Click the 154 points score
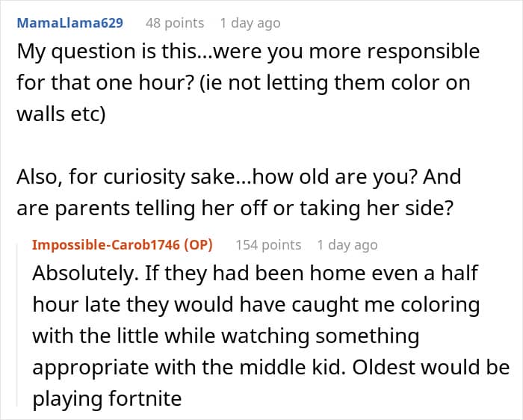 268,244
